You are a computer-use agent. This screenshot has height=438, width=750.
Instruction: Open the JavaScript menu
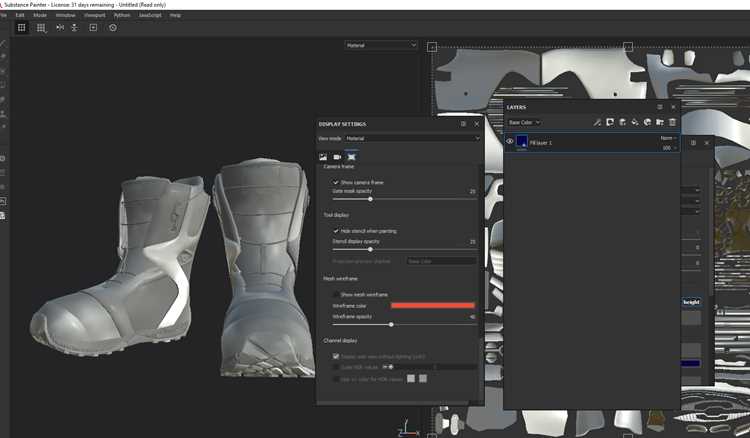click(x=150, y=15)
